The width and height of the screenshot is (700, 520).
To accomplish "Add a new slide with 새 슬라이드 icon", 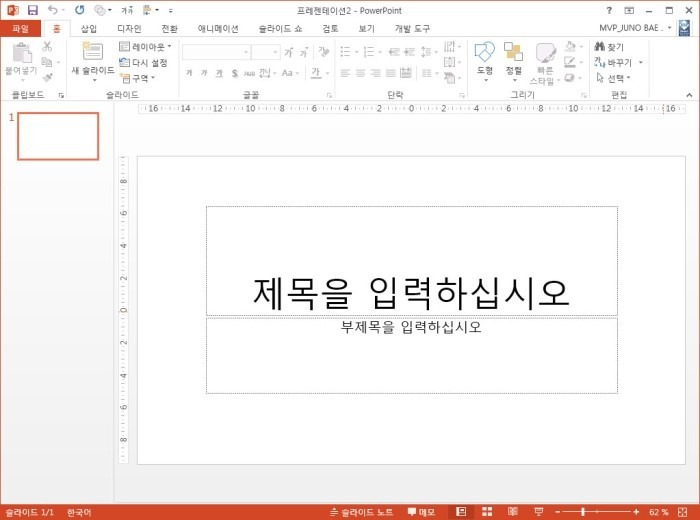I will click(x=93, y=52).
